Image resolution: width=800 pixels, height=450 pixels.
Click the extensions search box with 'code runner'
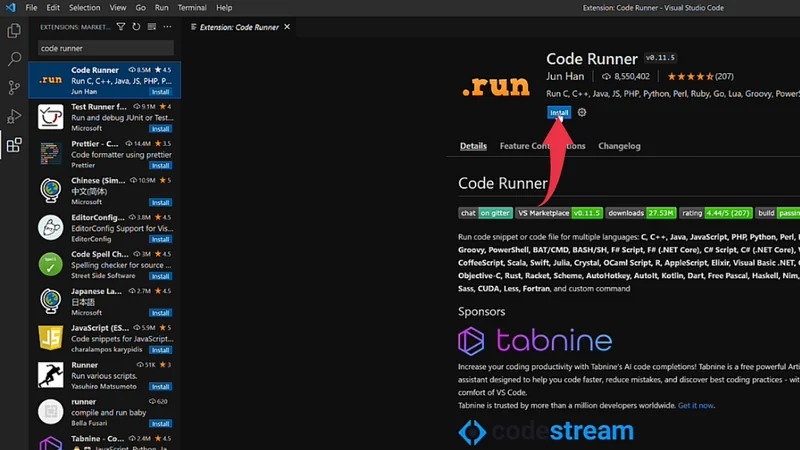(105, 48)
